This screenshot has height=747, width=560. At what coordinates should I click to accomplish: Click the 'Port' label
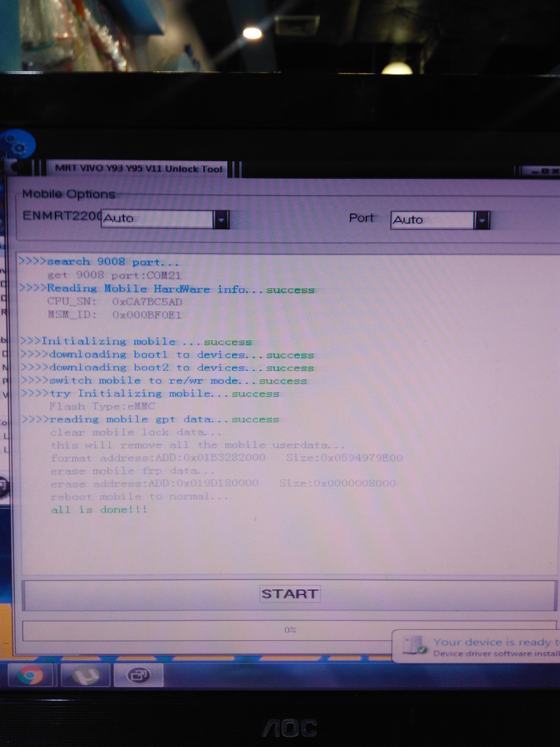click(x=361, y=218)
